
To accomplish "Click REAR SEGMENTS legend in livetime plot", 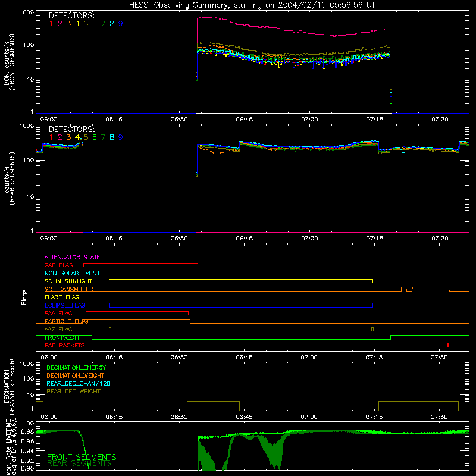I will pos(79,464).
